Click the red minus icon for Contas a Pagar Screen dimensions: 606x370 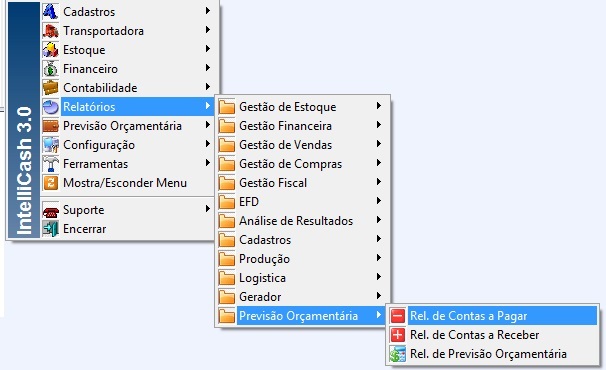tap(398, 315)
